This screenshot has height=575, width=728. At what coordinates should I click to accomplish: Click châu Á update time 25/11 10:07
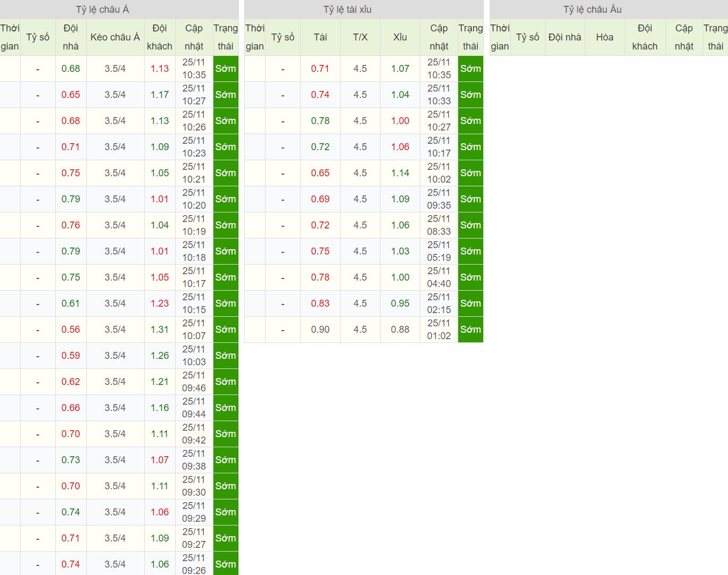[194, 330]
